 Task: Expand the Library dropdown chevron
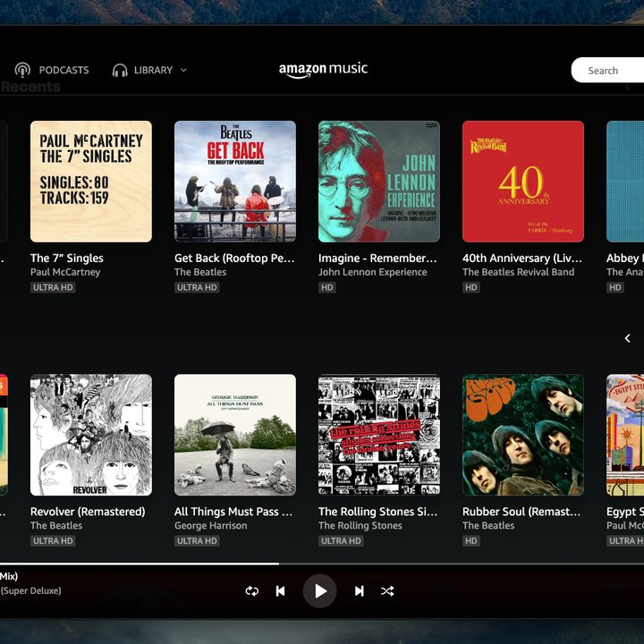(x=183, y=71)
